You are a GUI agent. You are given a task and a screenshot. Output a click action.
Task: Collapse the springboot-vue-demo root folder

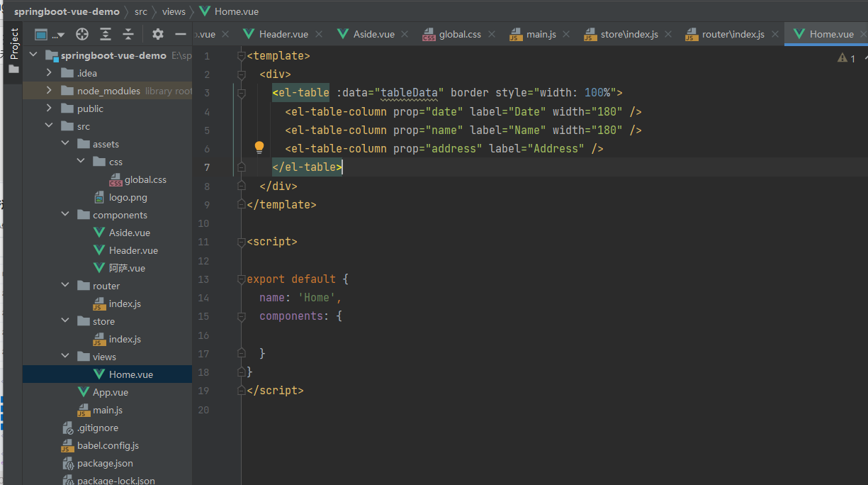click(33, 55)
